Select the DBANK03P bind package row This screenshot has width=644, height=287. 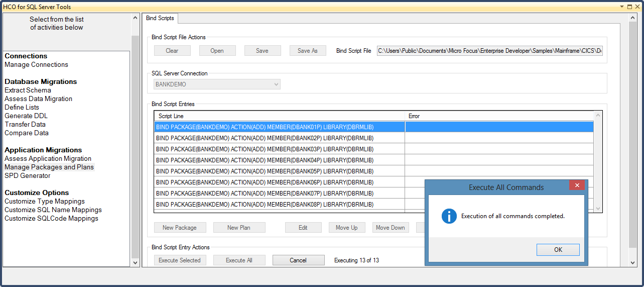279,149
